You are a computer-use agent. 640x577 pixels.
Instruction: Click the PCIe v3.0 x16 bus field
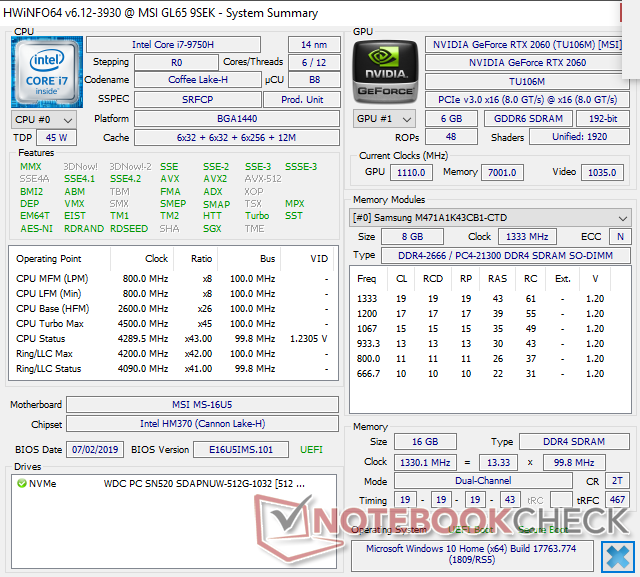click(x=527, y=100)
